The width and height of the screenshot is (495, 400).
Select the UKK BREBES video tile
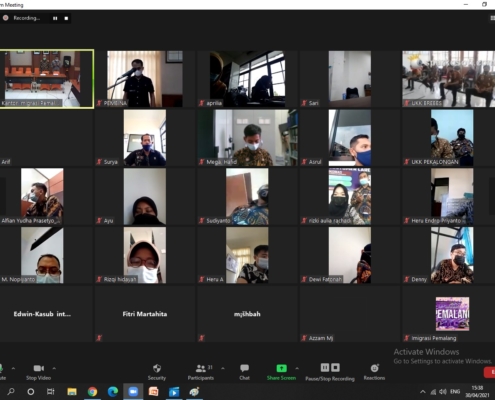click(x=448, y=79)
